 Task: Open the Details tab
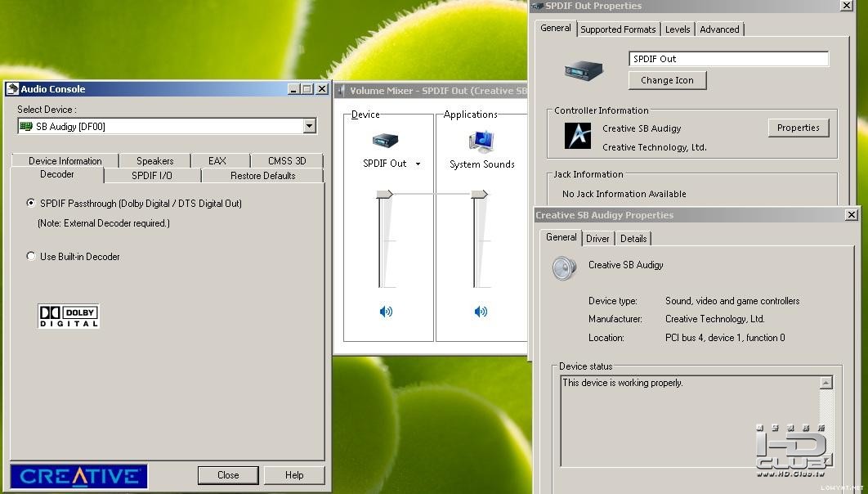coord(633,239)
